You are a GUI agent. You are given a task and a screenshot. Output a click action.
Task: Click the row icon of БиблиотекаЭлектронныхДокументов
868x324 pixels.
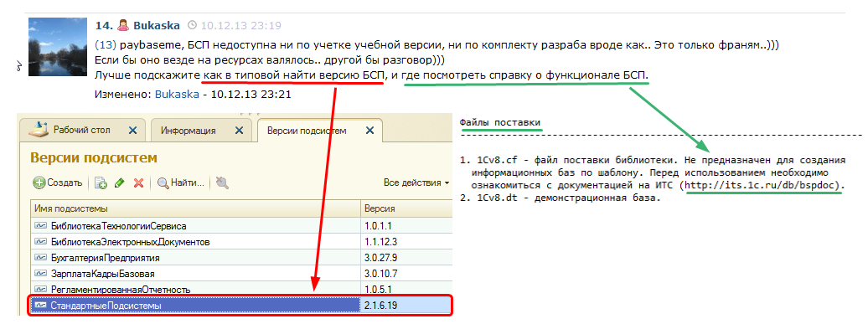coord(40,242)
